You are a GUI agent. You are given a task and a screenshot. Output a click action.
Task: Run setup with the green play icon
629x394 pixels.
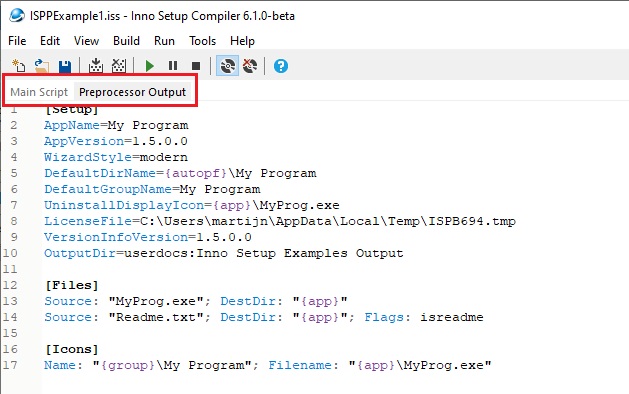click(150, 66)
